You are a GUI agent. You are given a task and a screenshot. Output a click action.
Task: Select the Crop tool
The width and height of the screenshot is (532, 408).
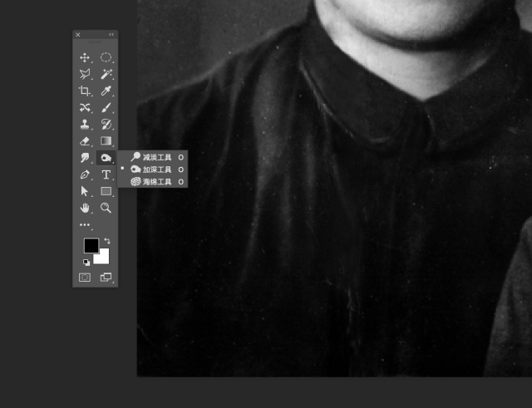click(84, 91)
